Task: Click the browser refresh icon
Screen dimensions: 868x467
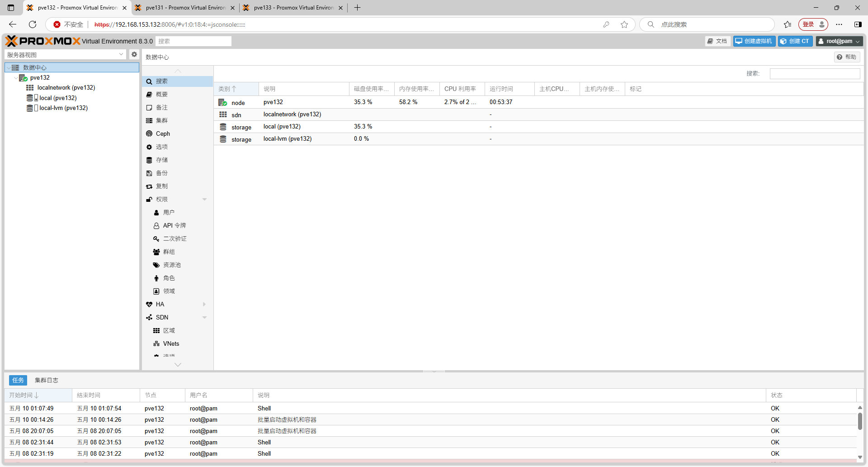Action: point(33,24)
